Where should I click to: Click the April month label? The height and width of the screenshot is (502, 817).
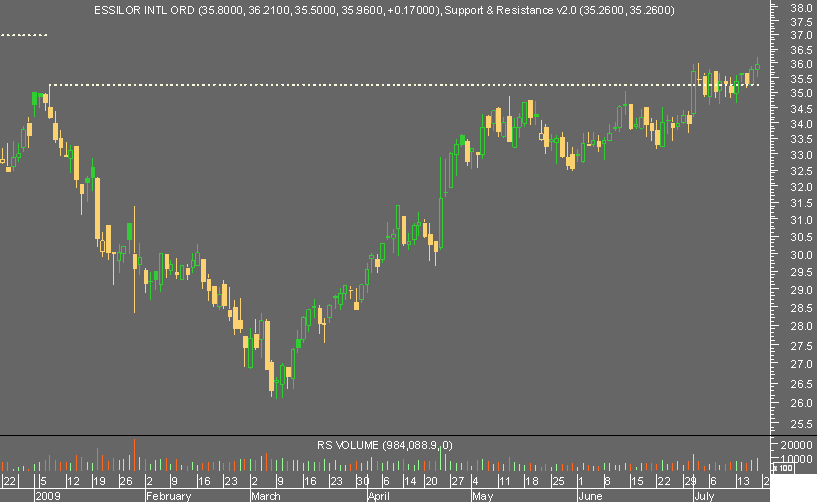point(379,496)
